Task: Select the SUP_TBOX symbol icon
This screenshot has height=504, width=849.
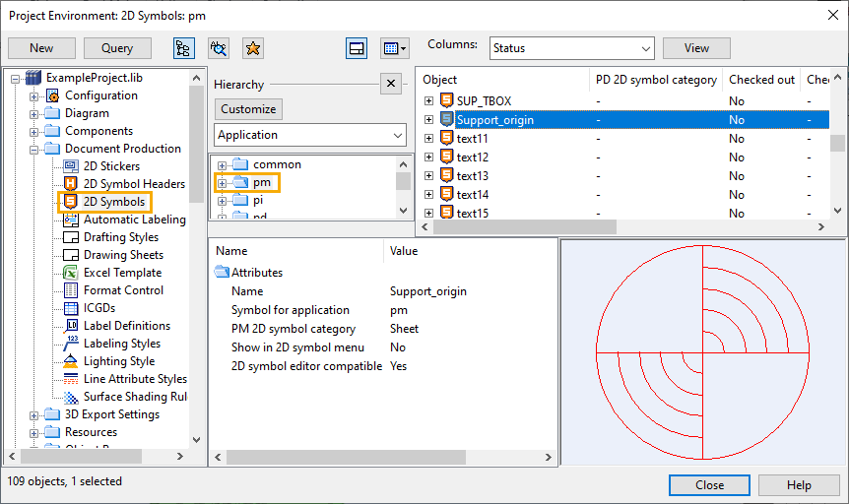Action: pos(446,101)
